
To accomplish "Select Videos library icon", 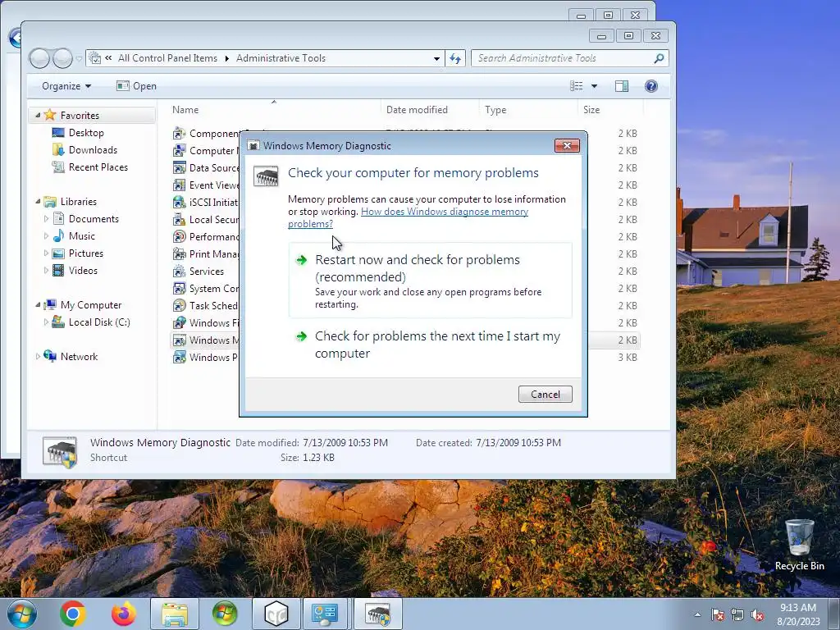I will click(58, 271).
